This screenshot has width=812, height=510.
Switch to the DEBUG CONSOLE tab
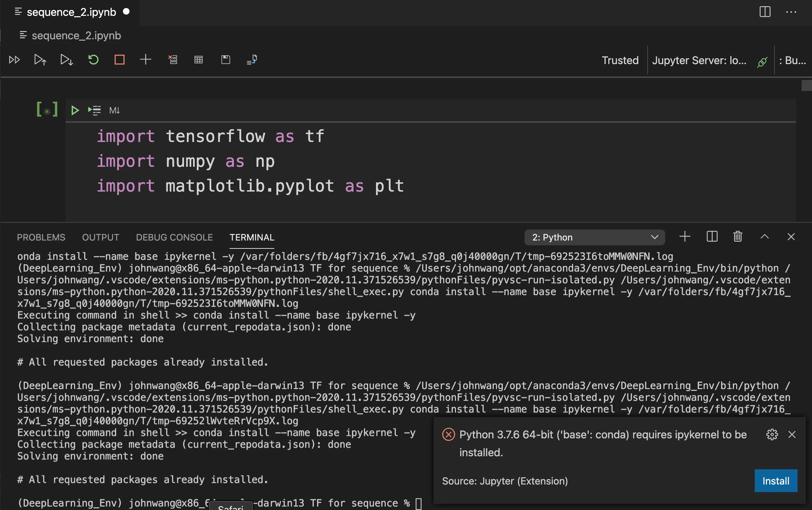(174, 237)
